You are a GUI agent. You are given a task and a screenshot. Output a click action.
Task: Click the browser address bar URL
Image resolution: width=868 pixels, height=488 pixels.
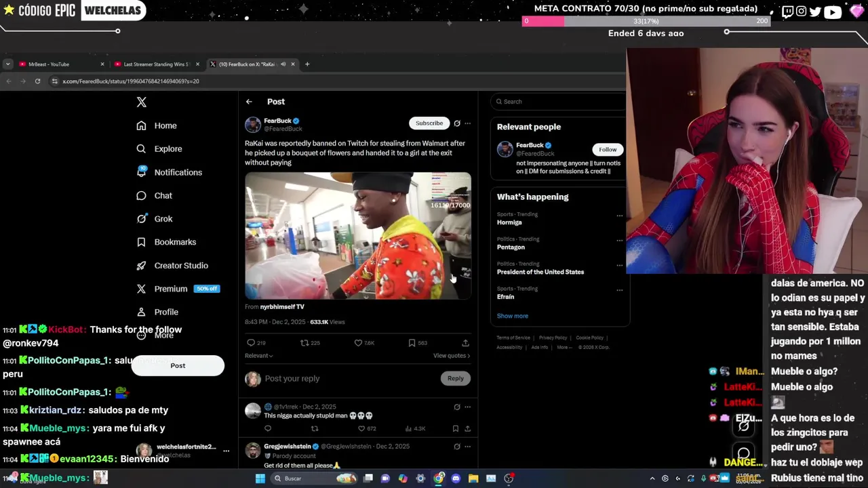131,81
